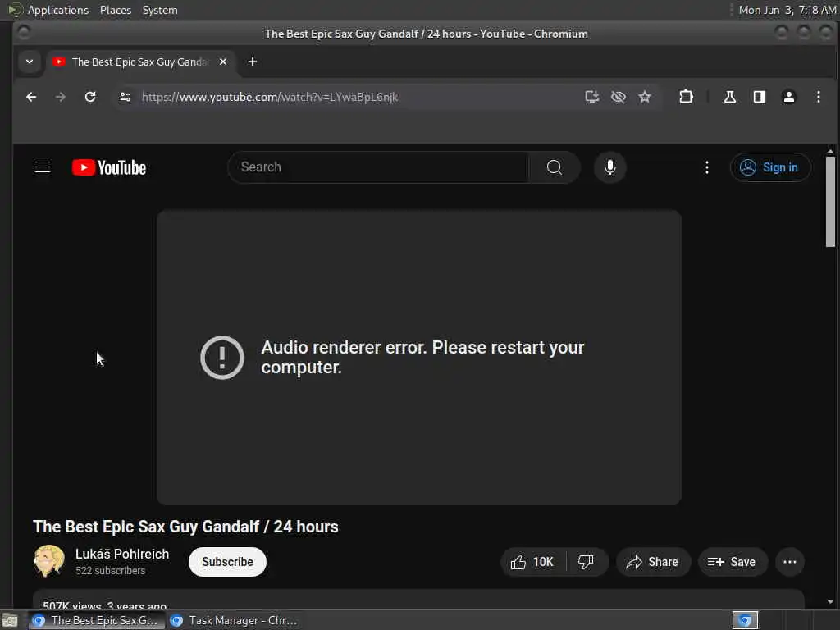Open the Applications menu

58,10
